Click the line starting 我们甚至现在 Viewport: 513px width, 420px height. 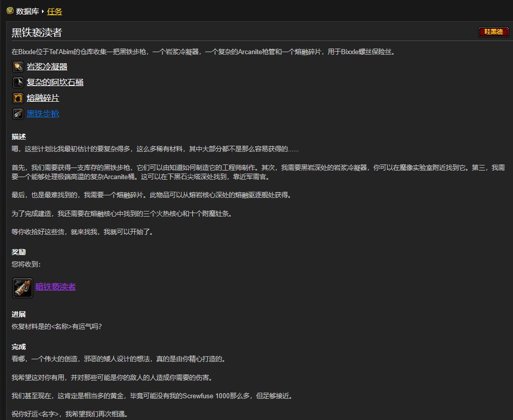tap(152, 396)
